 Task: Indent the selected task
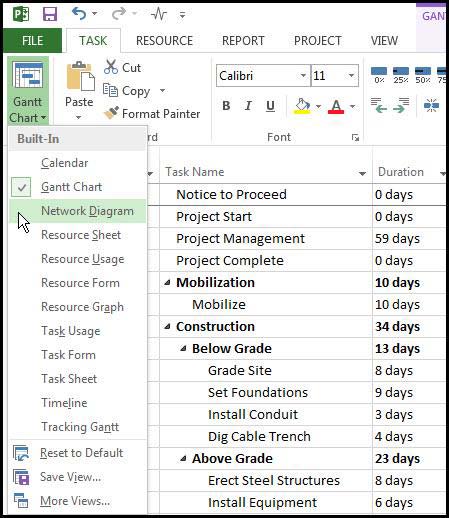[401, 105]
